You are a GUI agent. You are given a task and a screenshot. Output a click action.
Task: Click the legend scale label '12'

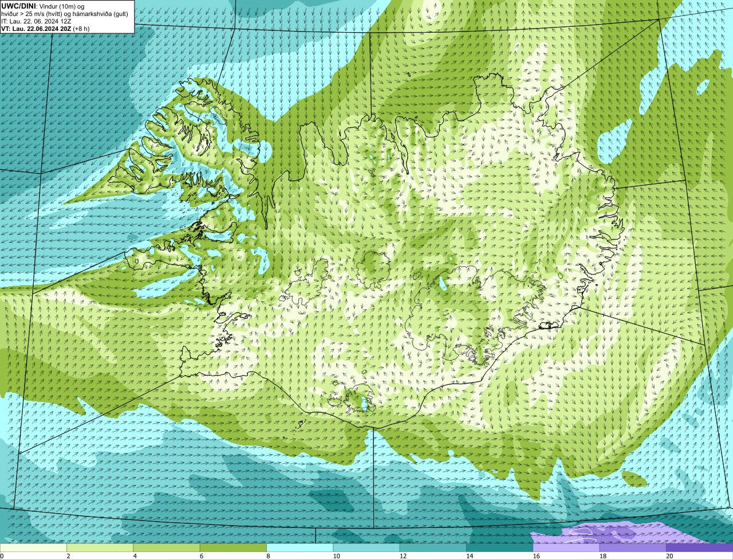pos(403,556)
